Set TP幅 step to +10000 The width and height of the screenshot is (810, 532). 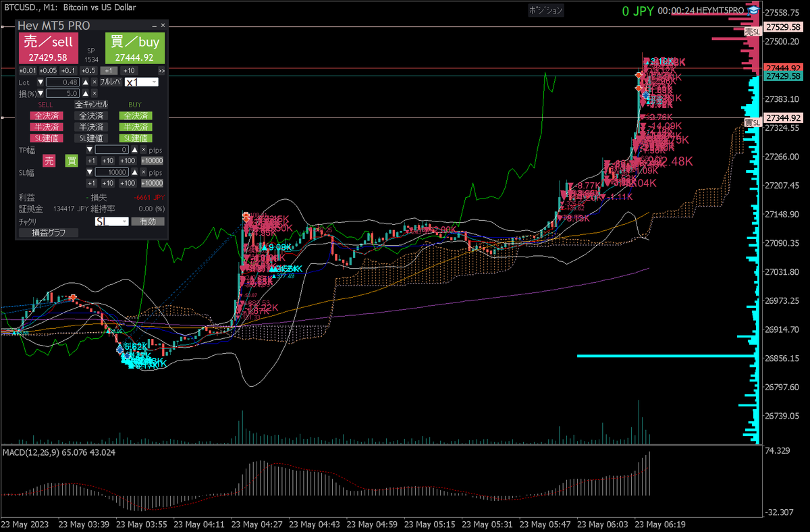click(x=152, y=161)
